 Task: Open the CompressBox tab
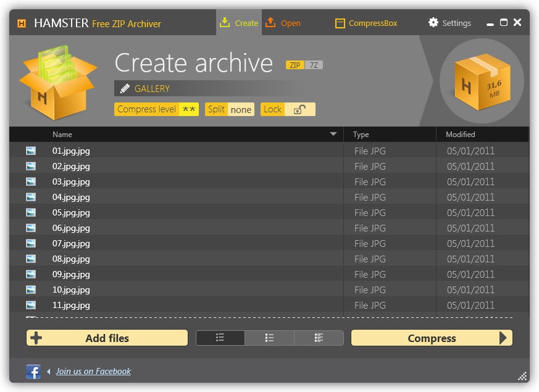[366, 23]
